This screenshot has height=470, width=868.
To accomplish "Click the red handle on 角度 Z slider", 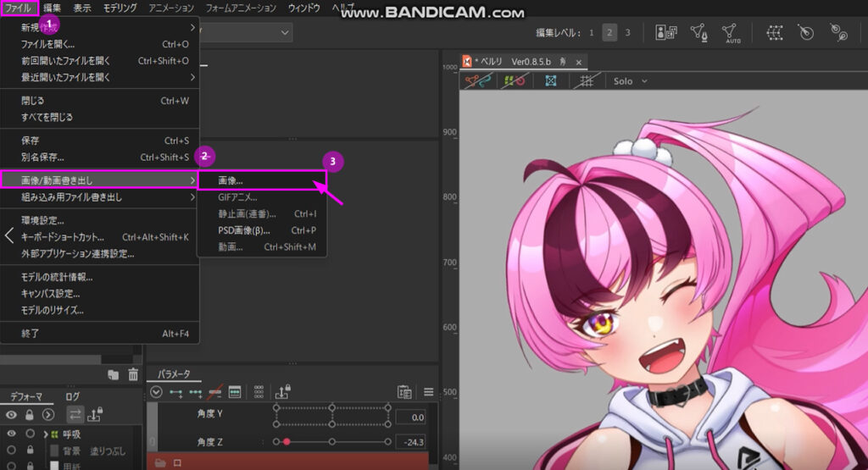I will coord(287,442).
